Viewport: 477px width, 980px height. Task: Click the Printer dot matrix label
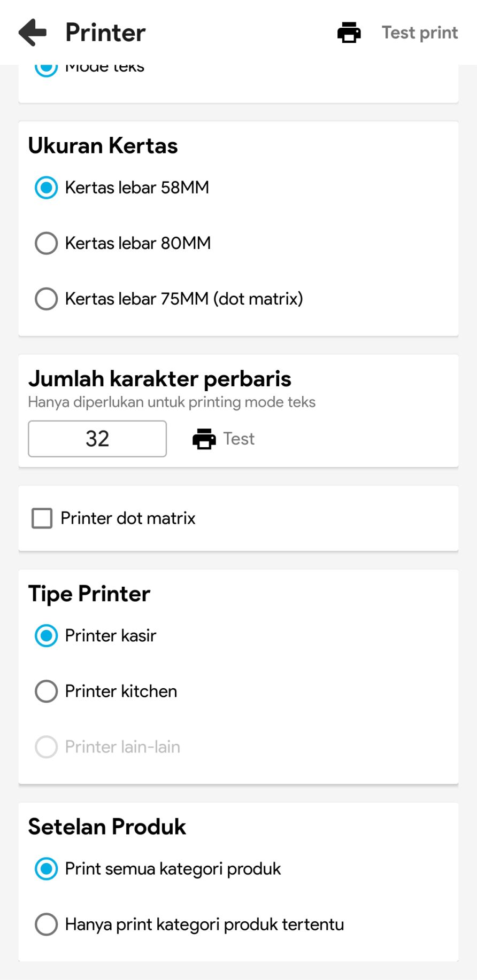point(128,518)
